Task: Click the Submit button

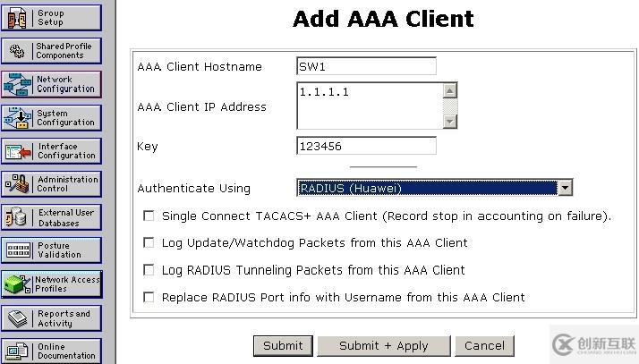Action: [283, 345]
